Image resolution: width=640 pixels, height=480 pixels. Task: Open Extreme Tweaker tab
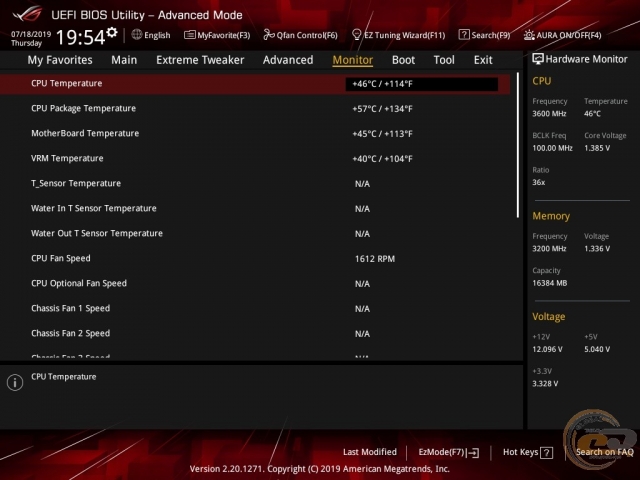200,60
